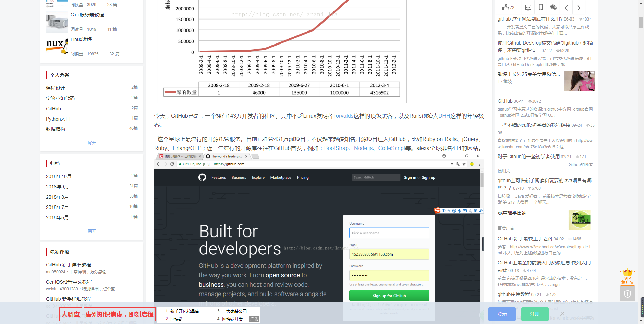Expand the 个人分类 list with 展开

pos(92,143)
